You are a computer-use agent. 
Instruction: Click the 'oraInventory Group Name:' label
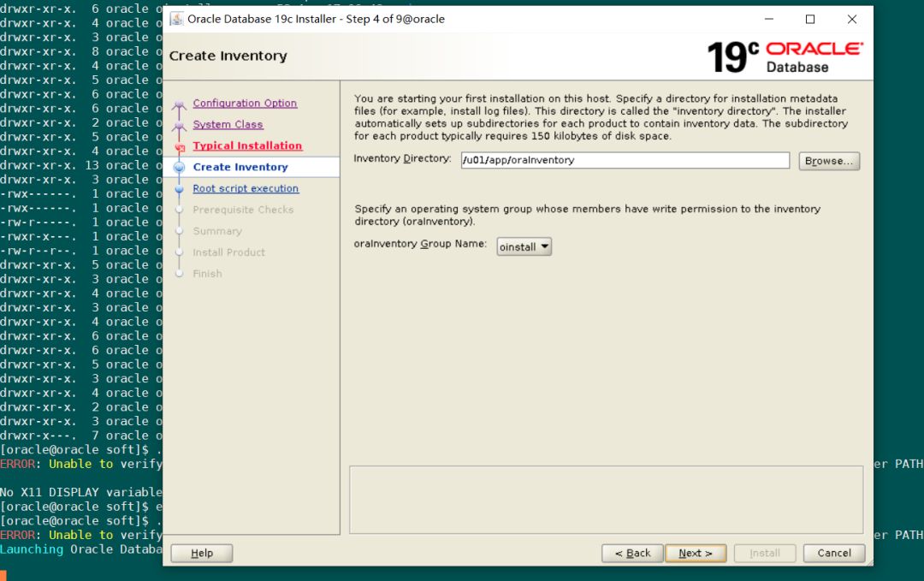[420, 244]
